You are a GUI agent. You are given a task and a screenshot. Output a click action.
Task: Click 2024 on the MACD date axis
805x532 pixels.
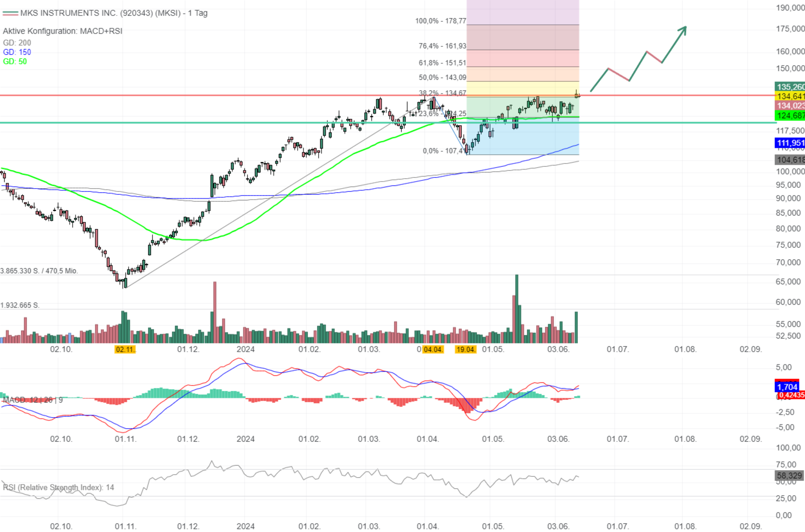click(246, 439)
